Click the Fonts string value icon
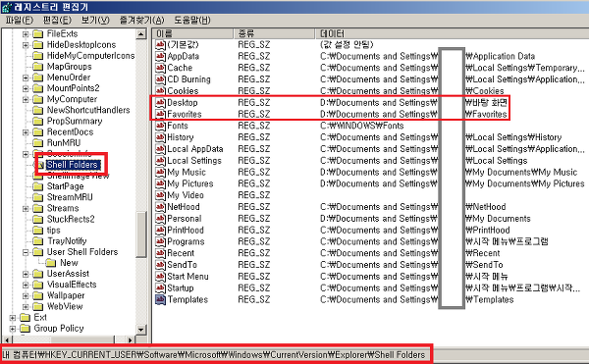 [x=160, y=126]
